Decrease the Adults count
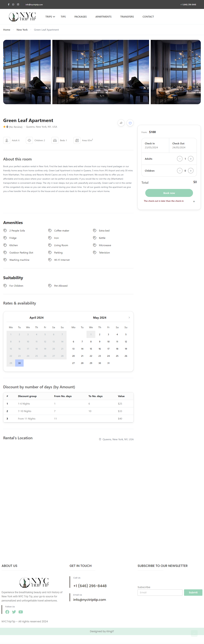This screenshot has width=204, height=644. [179, 159]
